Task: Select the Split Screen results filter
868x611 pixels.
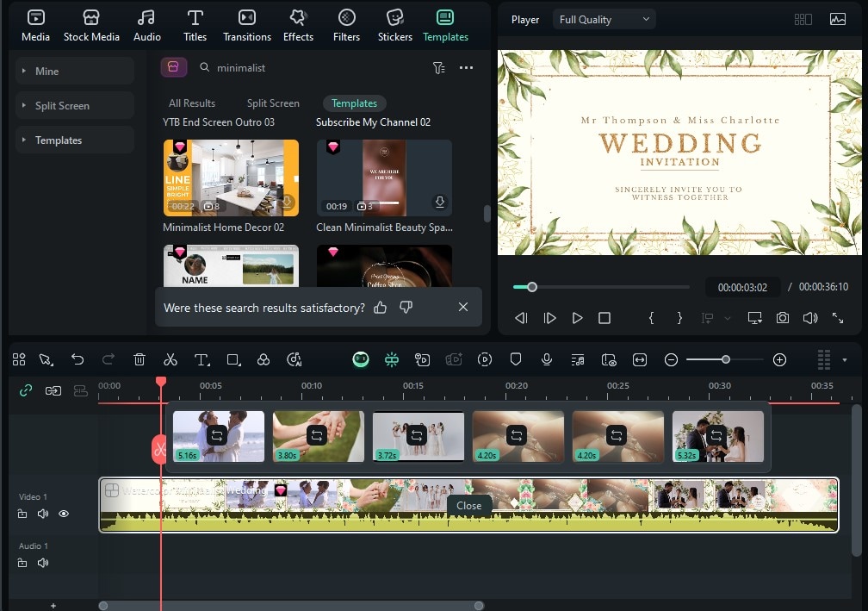Action: (273, 103)
